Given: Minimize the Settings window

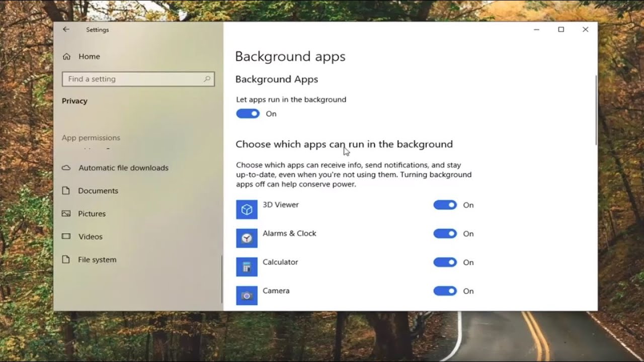Looking at the screenshot, I should point(536,30).
